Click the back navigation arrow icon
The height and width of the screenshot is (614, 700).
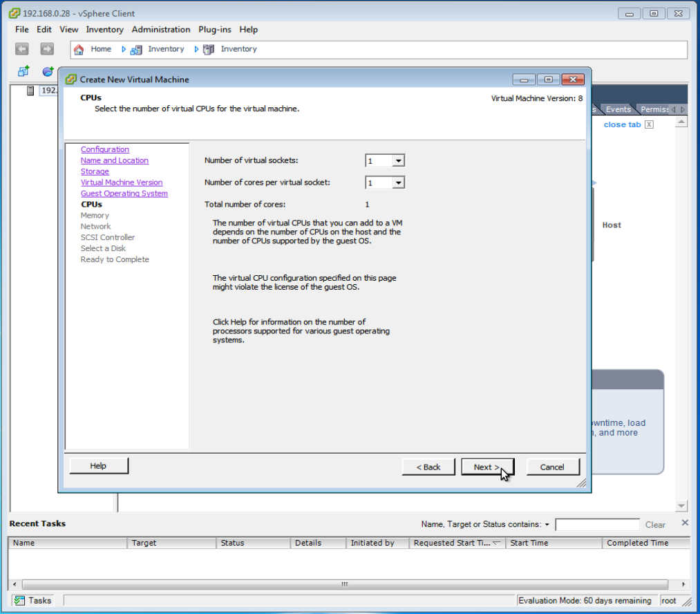[22, 48]
